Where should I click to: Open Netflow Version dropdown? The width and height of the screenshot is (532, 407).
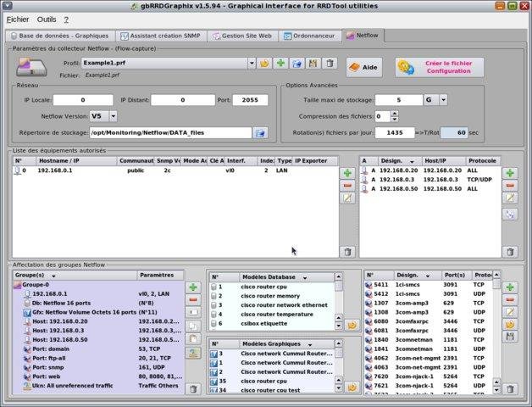113,116
